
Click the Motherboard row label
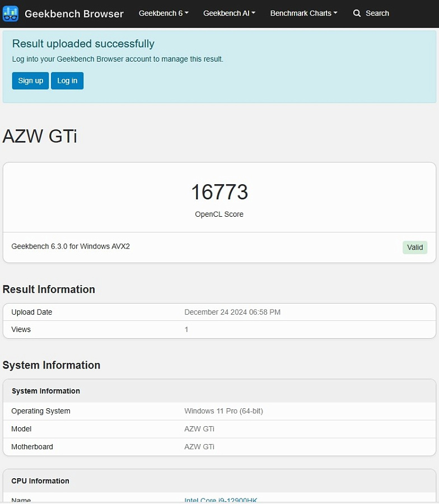point(32,447)
